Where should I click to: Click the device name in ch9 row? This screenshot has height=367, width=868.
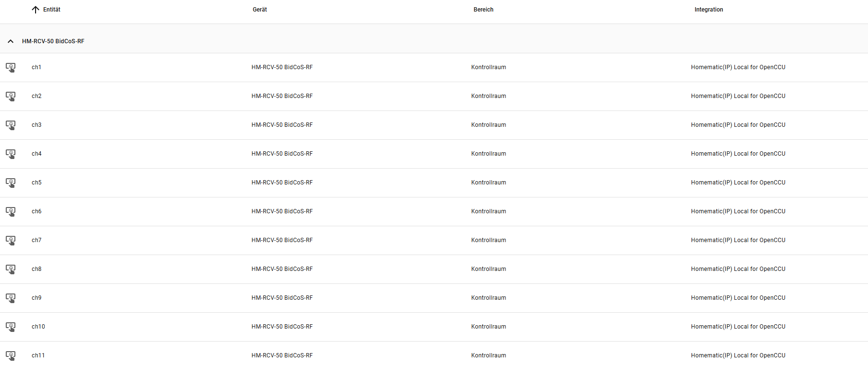coord(282,298)
